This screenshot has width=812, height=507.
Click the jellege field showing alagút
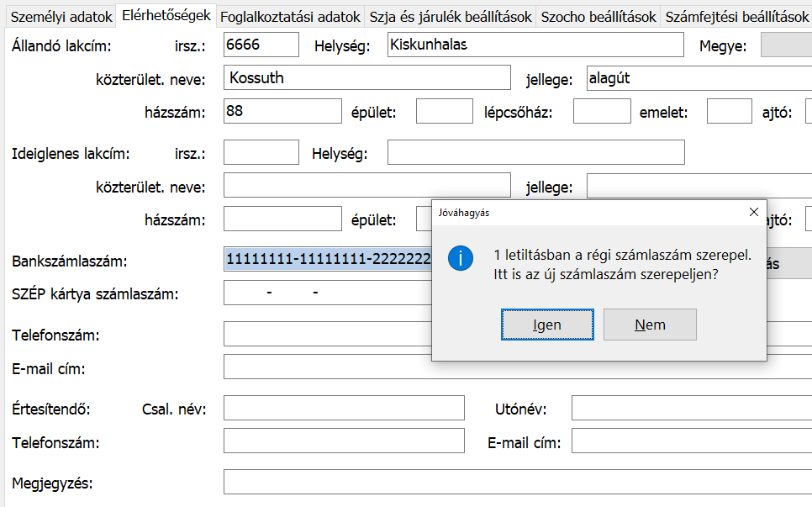pyautogui.click(x=698, y=78)
